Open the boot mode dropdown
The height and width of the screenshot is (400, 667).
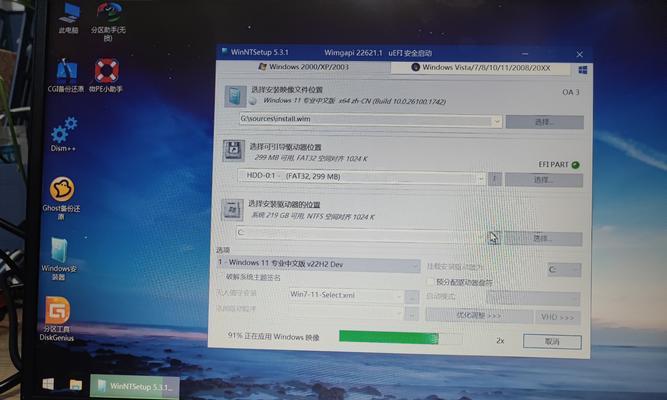533,299
